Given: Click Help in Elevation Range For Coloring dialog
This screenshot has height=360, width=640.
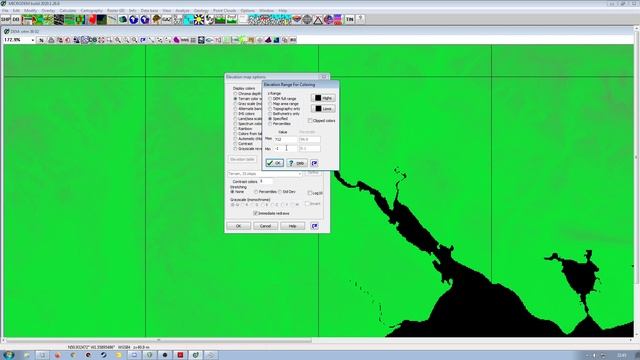Looking at the screenshot, I should coord(297,163).
